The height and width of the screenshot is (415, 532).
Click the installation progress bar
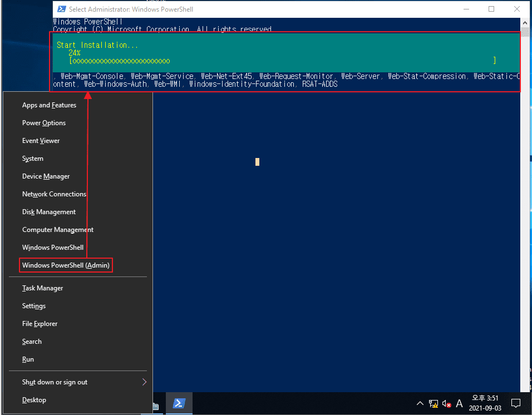[x=283, y=61]
